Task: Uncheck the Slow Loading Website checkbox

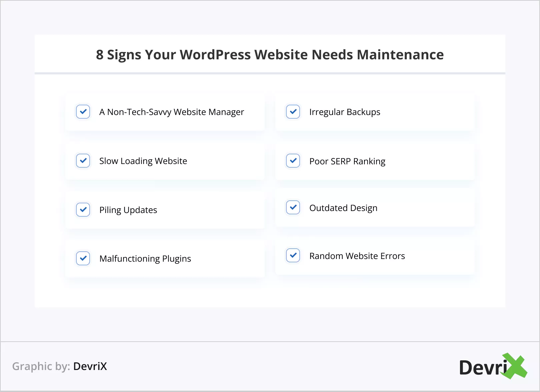Action: (83, 161)
